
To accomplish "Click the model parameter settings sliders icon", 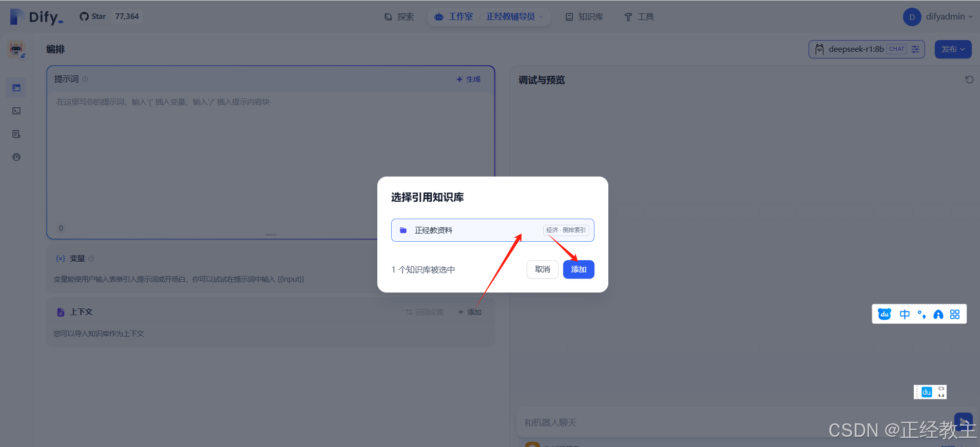I will (x=915, y=49).
